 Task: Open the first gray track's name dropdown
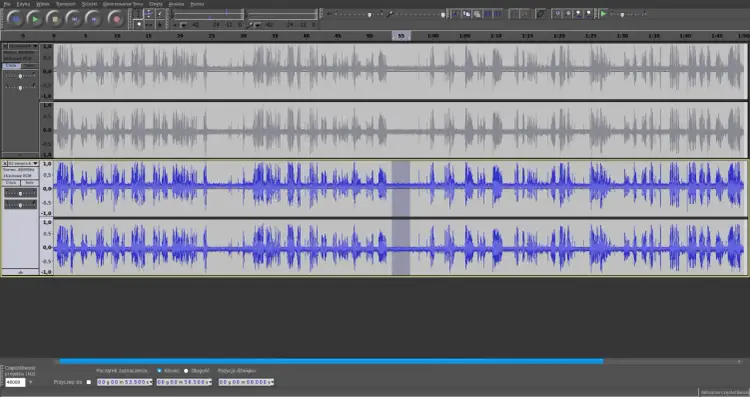(x=35, y=46)
